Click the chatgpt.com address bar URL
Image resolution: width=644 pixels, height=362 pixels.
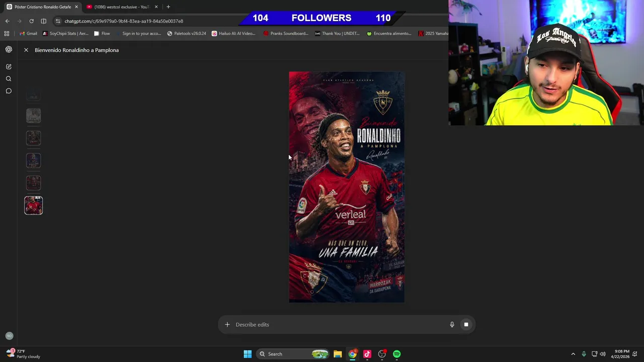coord(124,21)
